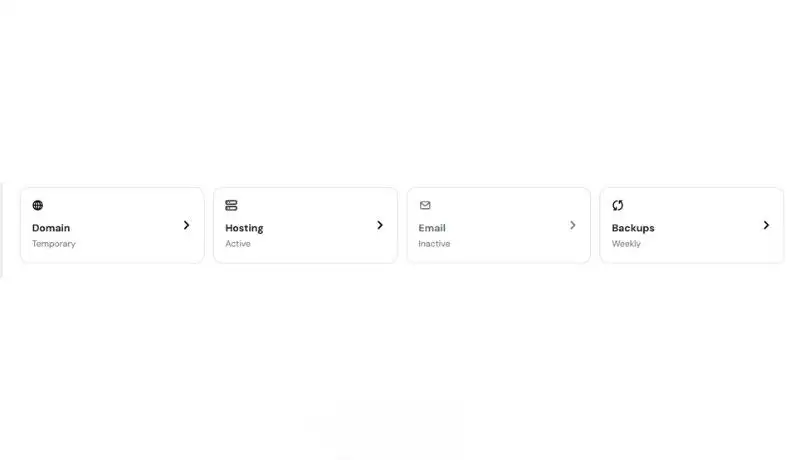Open the Backups settings card
The width and height of the screenshot is (800, 460).
pos(692,225)
